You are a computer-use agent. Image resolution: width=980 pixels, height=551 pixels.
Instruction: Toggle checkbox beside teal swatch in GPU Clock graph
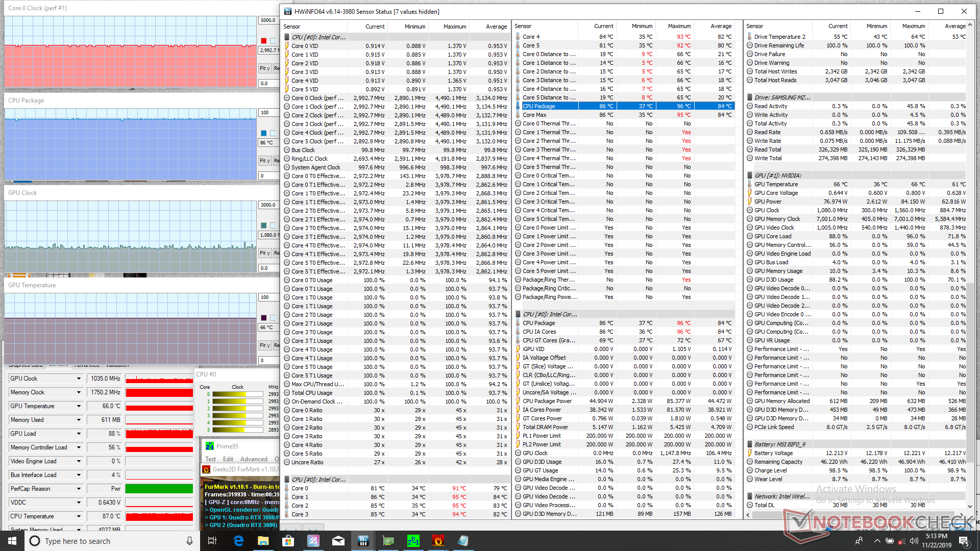tap(273, 226)
